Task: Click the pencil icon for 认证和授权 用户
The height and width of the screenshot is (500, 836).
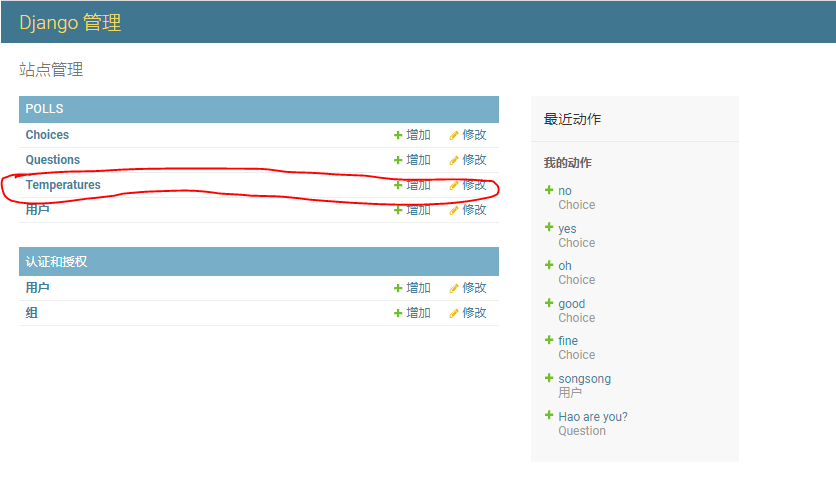Action: (454, 288)
